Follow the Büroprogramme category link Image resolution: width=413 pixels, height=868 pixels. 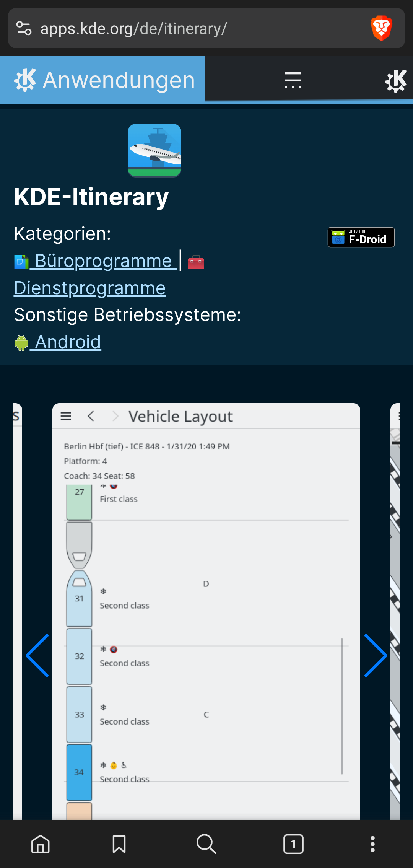point(103,261)
